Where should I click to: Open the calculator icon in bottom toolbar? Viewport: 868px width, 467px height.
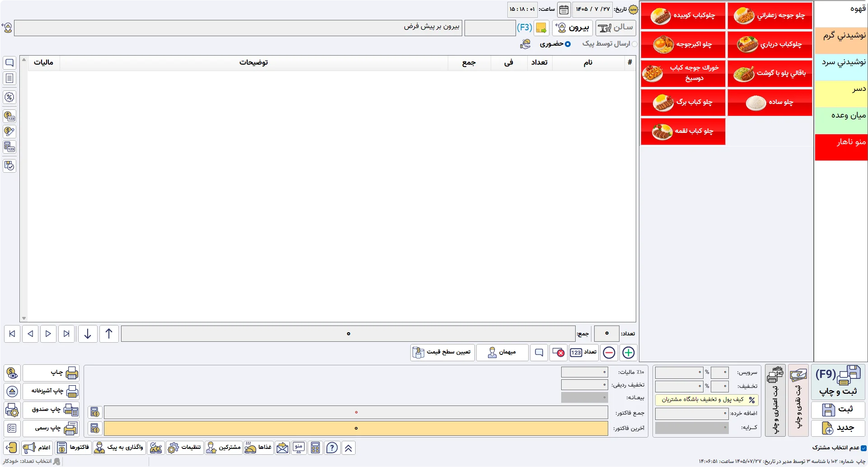pos(315,448)
